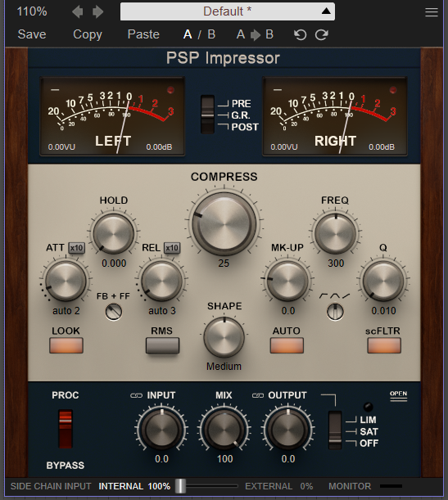
Task: Toggle the INPUT link chain icon
Action: point(137,395)
